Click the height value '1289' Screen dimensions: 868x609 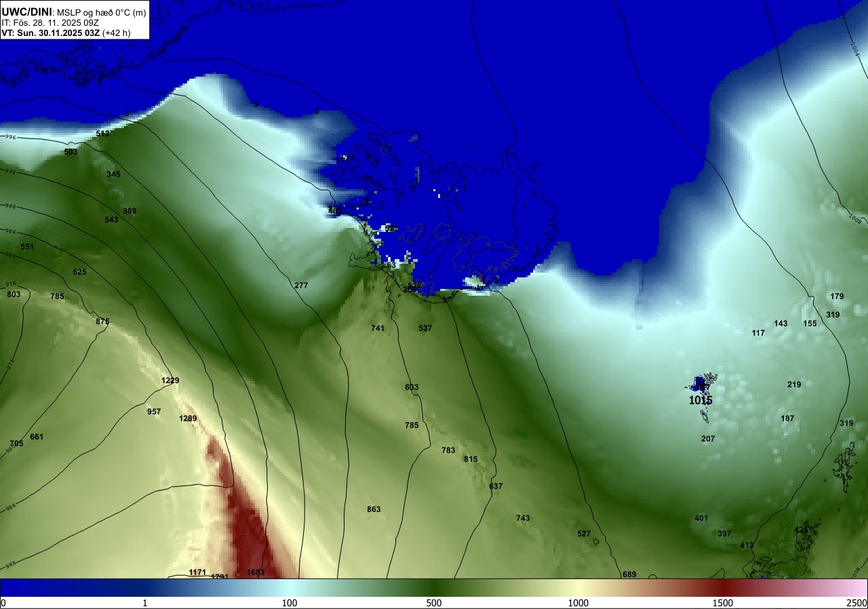tap(188, 418)
